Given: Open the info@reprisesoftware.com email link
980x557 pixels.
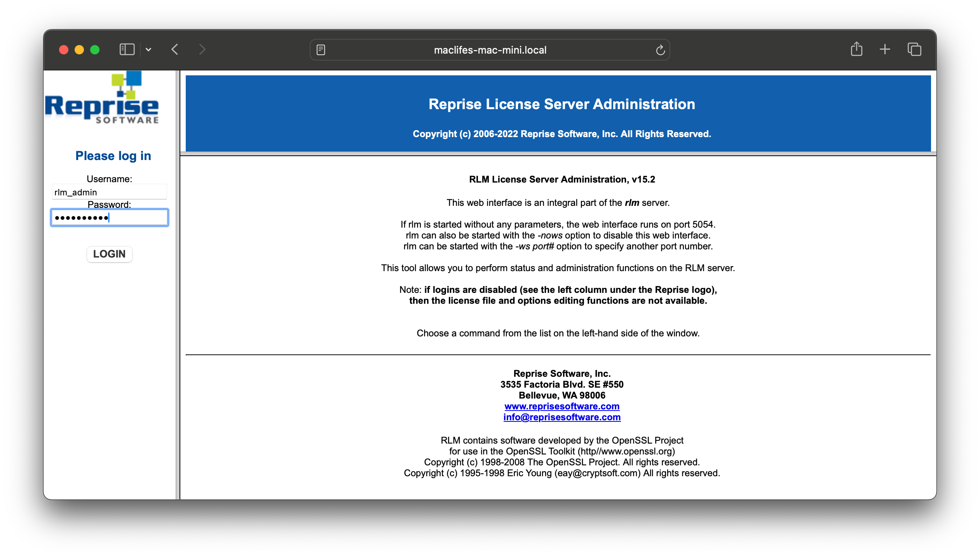Looking at the screenshot, I should pyautogui.click(x=562, y=417).
